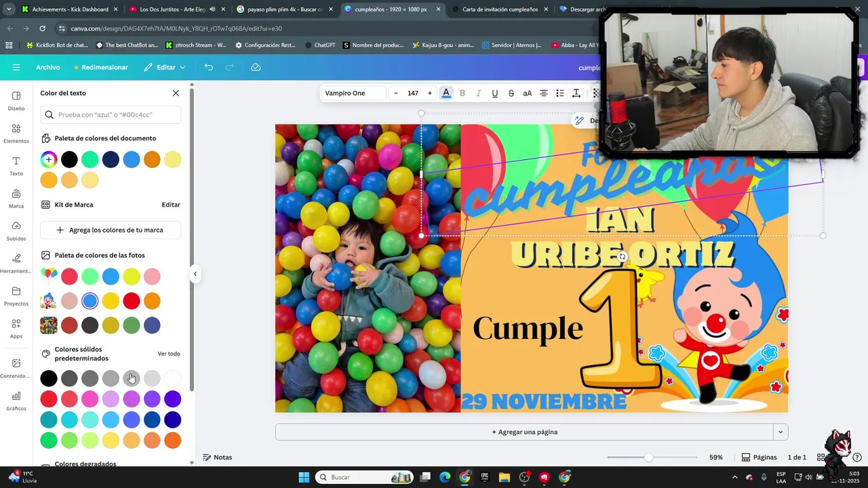Change the text alignment
This screenshot has width=868, height=488.
[544, 93]
